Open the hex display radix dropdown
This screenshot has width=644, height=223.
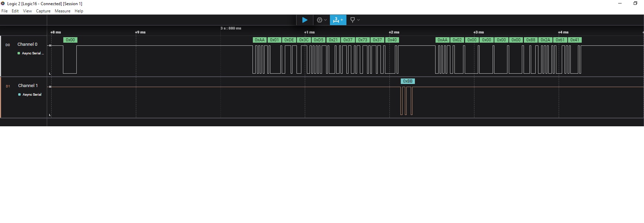pos(322,20)
